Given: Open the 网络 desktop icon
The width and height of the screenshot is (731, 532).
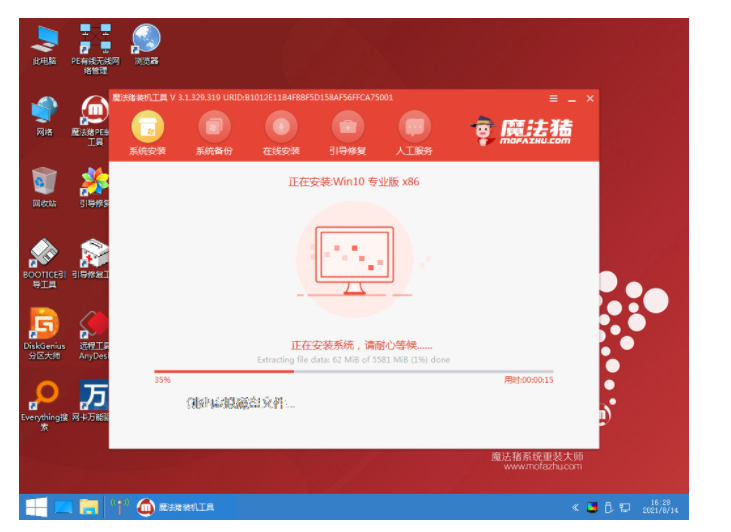Looking at the screenshot, I should point(44,117).
